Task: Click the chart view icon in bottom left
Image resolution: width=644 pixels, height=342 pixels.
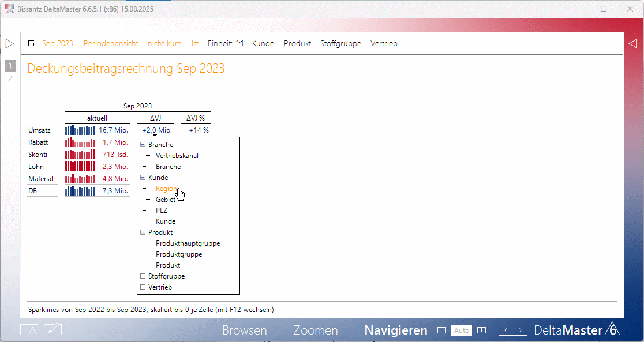Action: point(29,330)
